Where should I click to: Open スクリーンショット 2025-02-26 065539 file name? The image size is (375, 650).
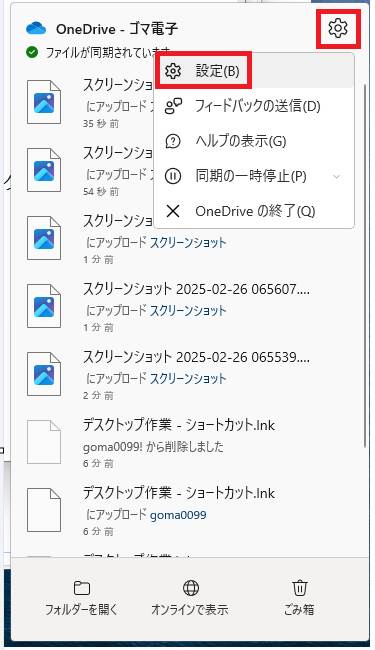[196, 357]
